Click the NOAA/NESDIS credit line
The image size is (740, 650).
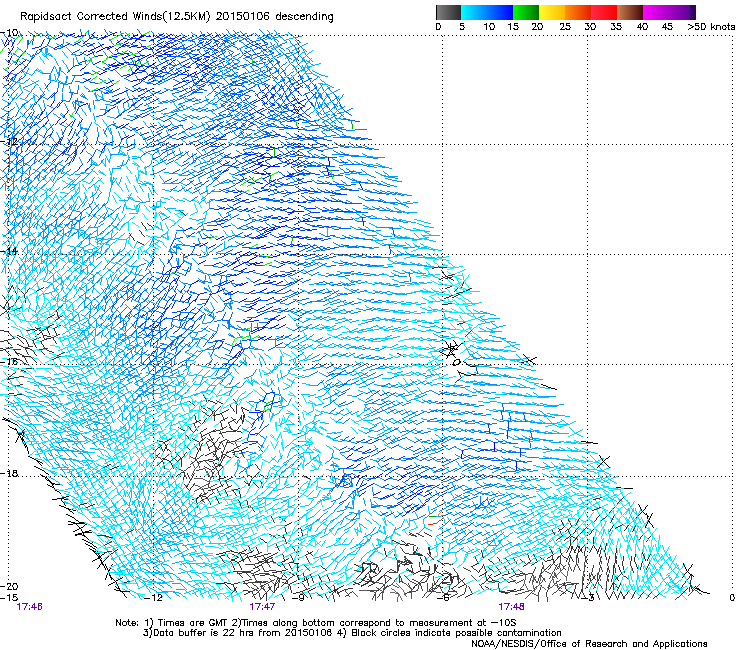pyautogui.click(x=589, y=644)
